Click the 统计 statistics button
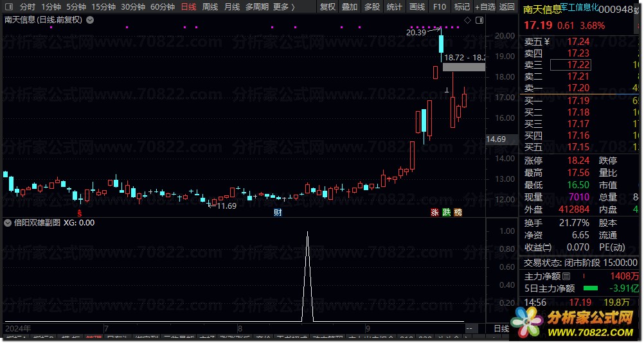This screenshot has height=343, width=644. coord(394,7)
